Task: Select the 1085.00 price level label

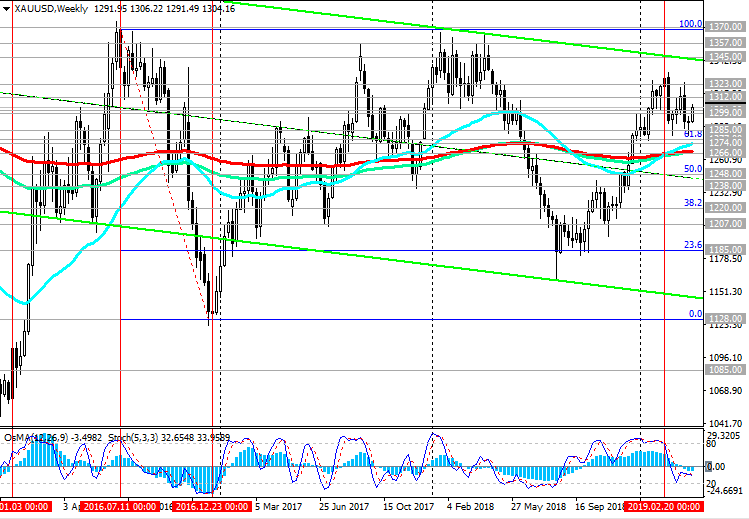Action: pyautogui.click(x=726, y=370)
